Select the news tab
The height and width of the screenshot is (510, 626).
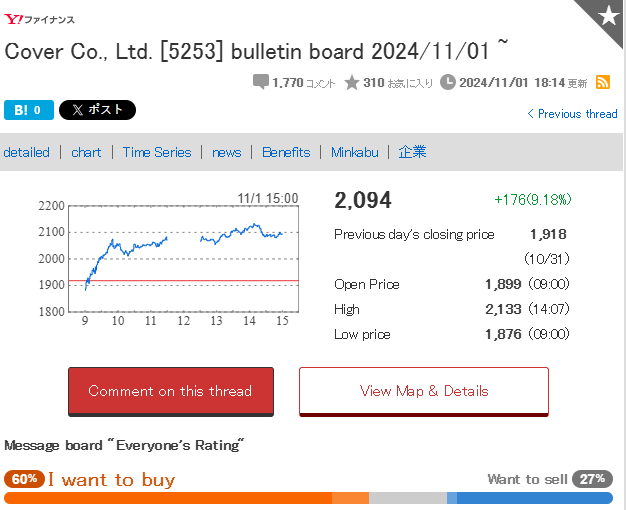(226, 152)
